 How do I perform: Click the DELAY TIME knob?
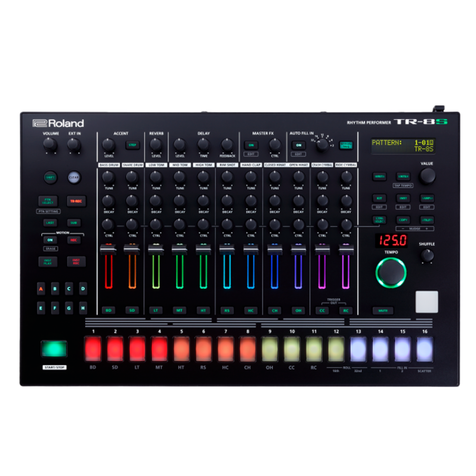pos(204,145)
